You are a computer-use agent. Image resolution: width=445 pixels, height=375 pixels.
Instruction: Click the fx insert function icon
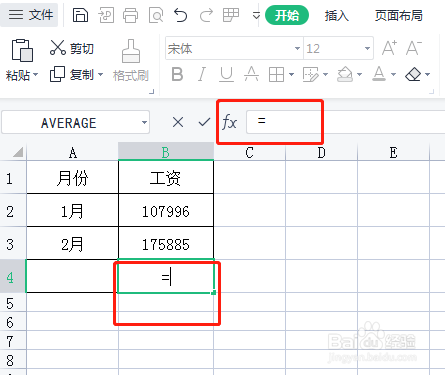coord(229,122)
